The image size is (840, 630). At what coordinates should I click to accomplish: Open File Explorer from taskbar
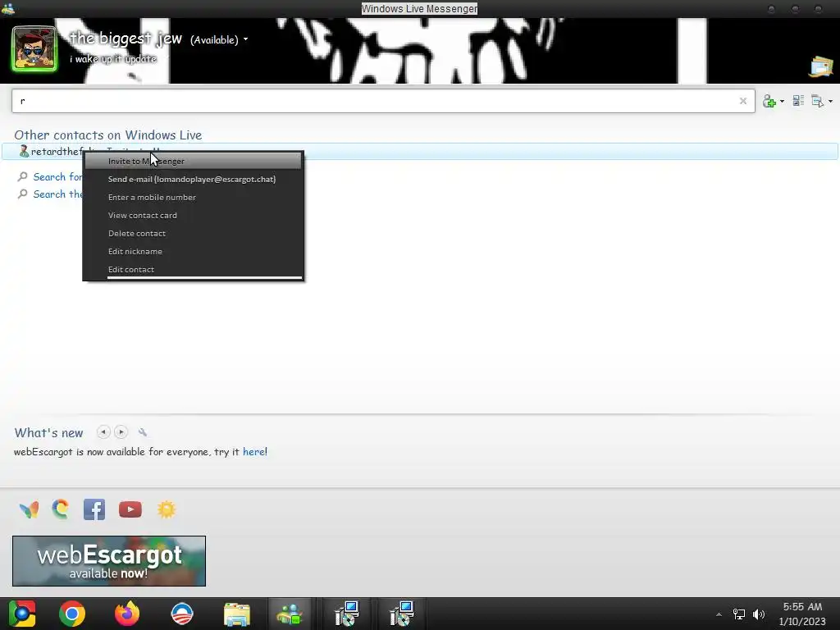click(x=237, y=614)
